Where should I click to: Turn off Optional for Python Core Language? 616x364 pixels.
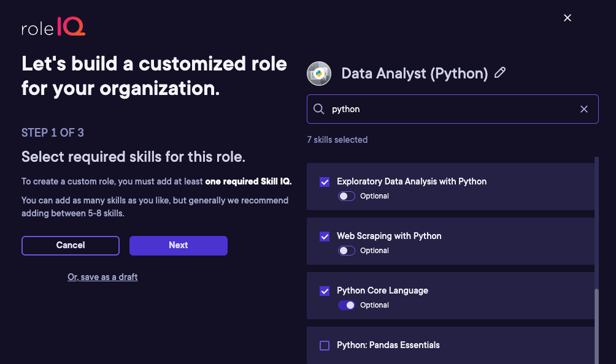[x=347, y=305]
